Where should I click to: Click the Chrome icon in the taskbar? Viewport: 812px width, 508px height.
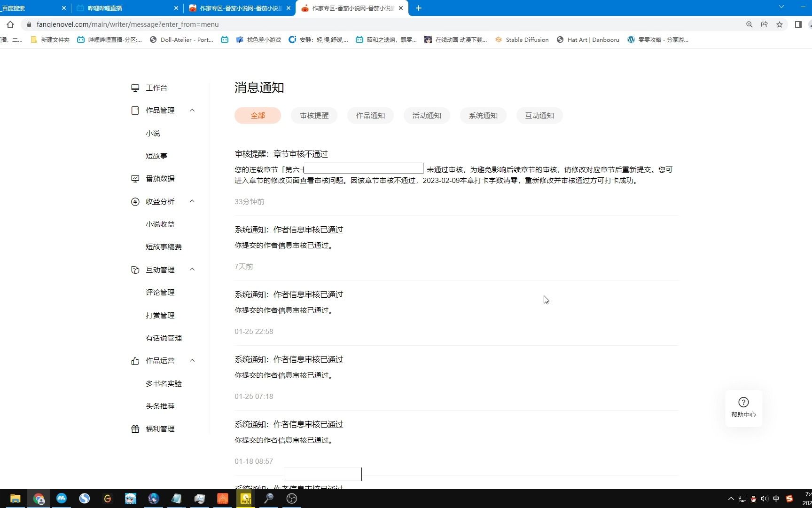[39, 499]
